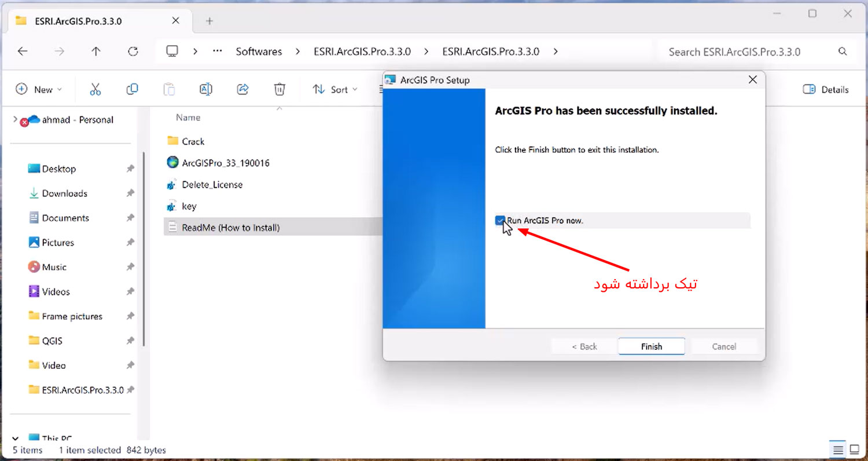Image resolution: width=868 pixels, height=461 pixels.
Task: Toggle the Details pane button
Action: coord(826,89)
